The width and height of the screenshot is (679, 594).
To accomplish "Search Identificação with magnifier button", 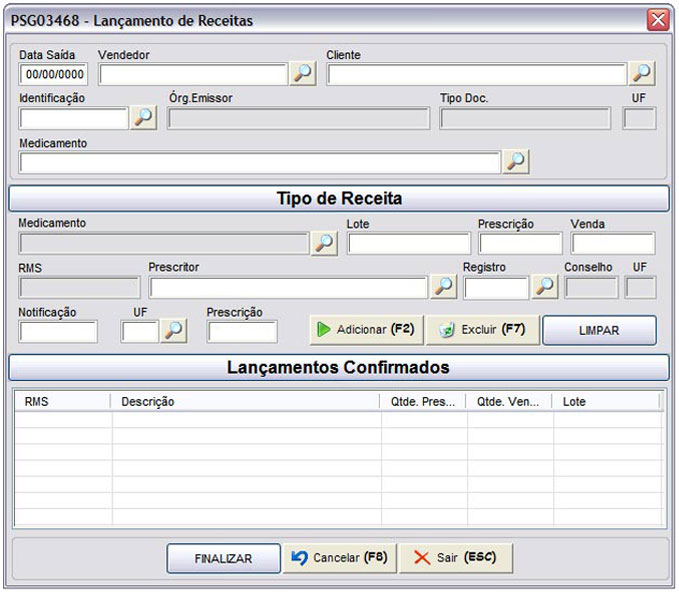I will (143, 117).
